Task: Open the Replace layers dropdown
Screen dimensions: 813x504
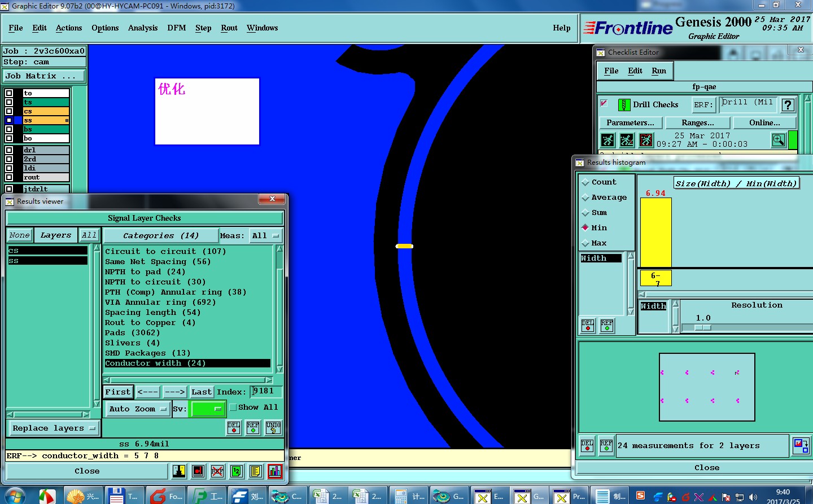Action: [54, 428]
